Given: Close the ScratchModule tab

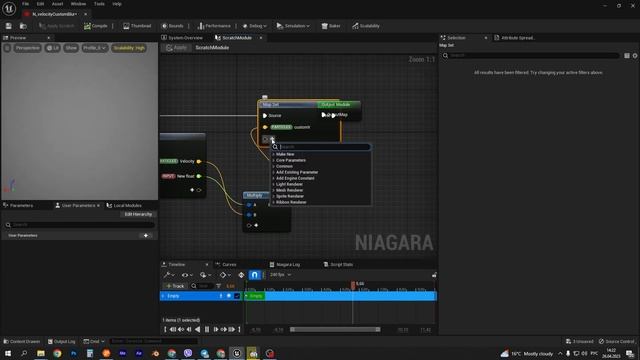Looking at the screenshot, I should coord(261,38).
